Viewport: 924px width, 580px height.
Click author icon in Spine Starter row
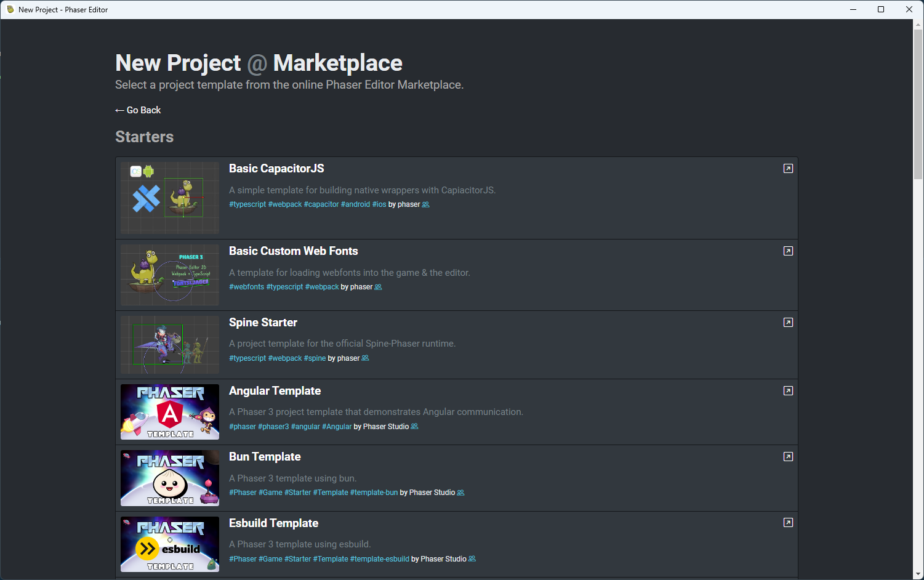(x=365, y=358)
